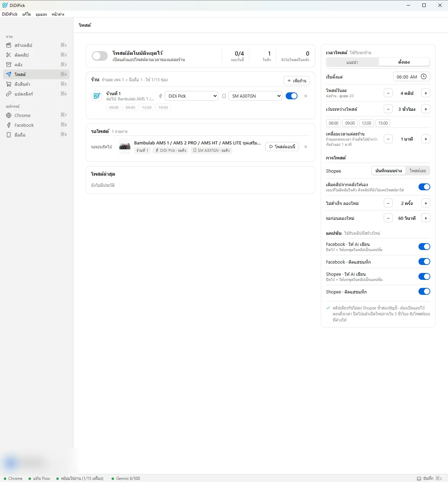Screen dimensions: 448x482
Task: Click the เพิ่มร้าน add shop button
Action: coord(296,81)
